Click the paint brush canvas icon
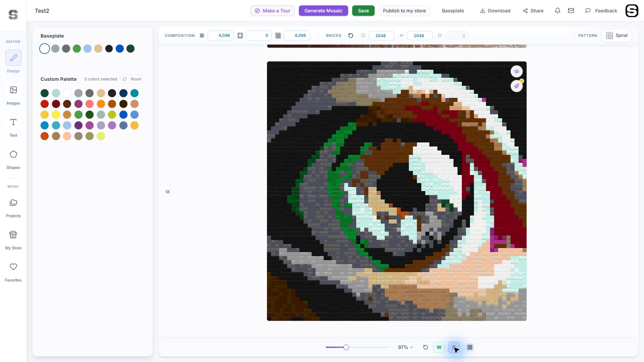The height and width of the screenshot is (362, 644). [517, 86]
